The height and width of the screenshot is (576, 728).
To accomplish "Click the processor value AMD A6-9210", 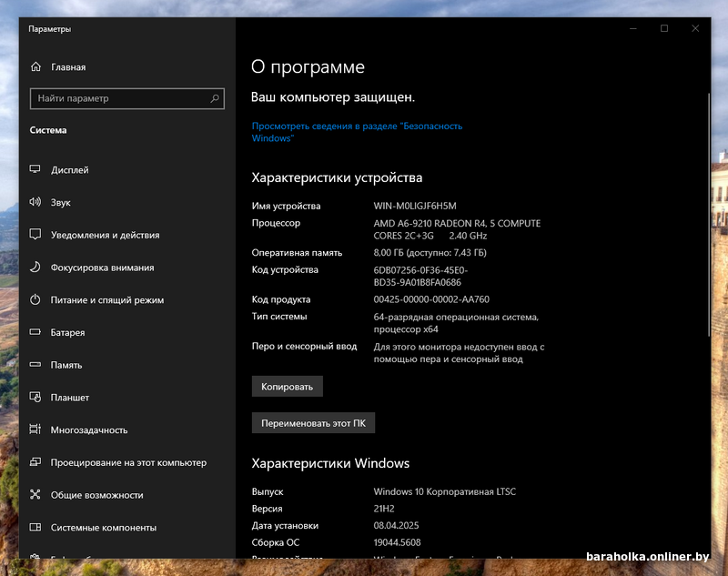I will [457, 229].
